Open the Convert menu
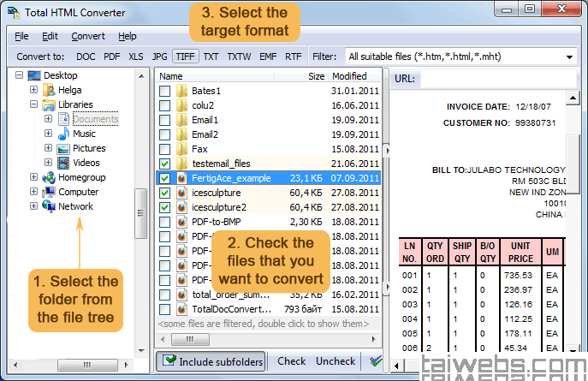Screen dimensions: 588x381 pyautogui.click(x=88, y=36)
